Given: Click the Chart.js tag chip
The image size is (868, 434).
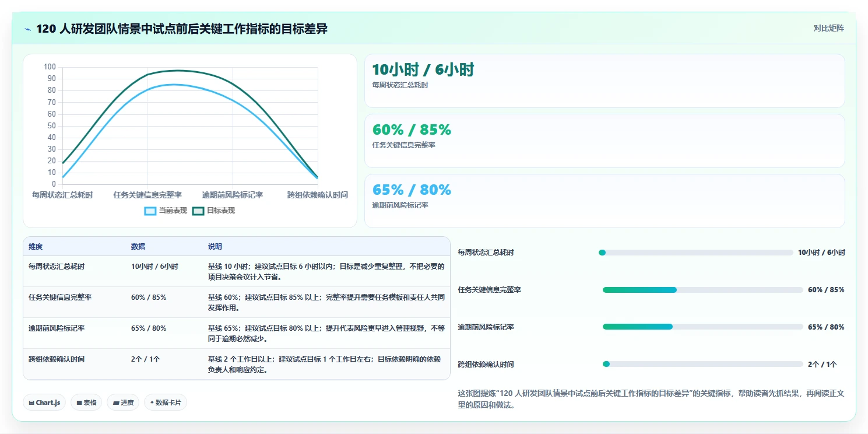Looking at the screenshot, I should (44, 402).
